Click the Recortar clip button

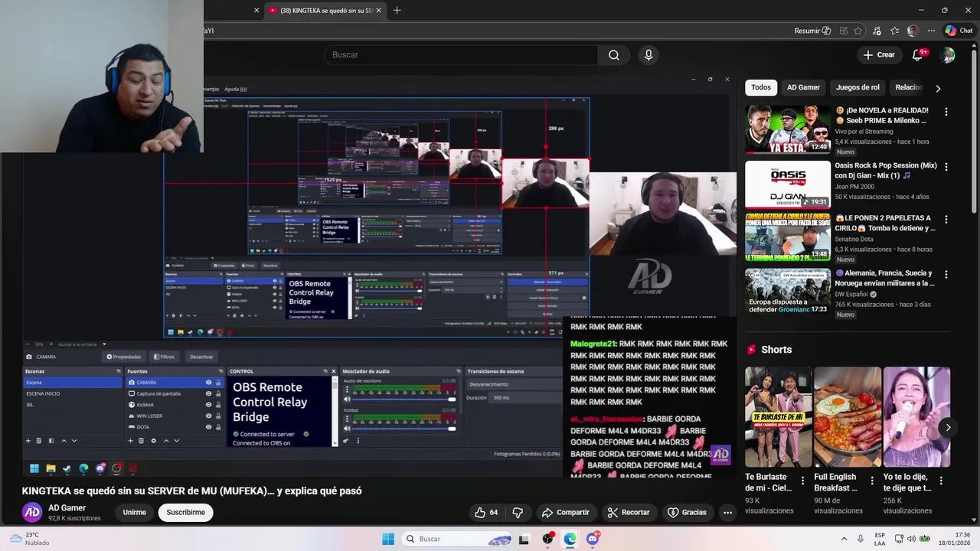coord(629,512)
